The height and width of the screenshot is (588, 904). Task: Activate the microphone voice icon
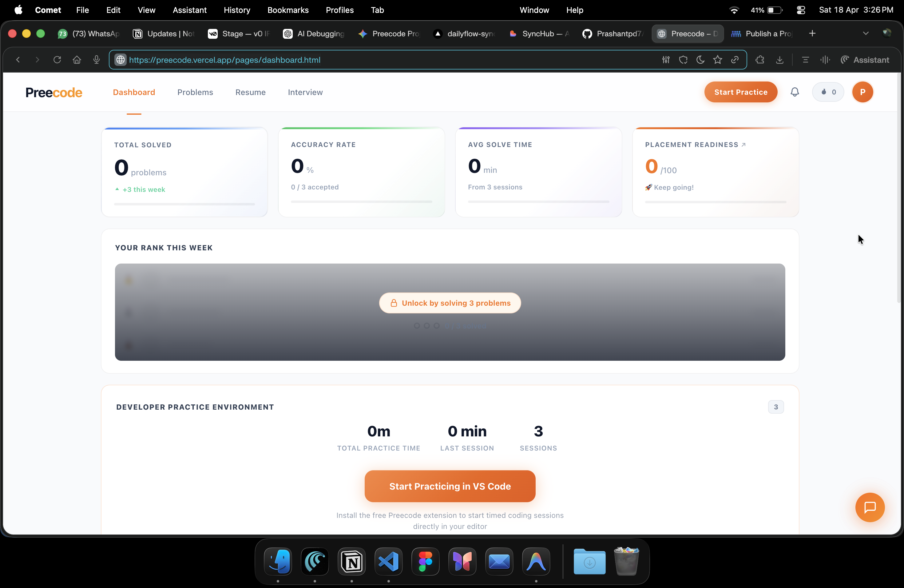[x=97, y=60]
